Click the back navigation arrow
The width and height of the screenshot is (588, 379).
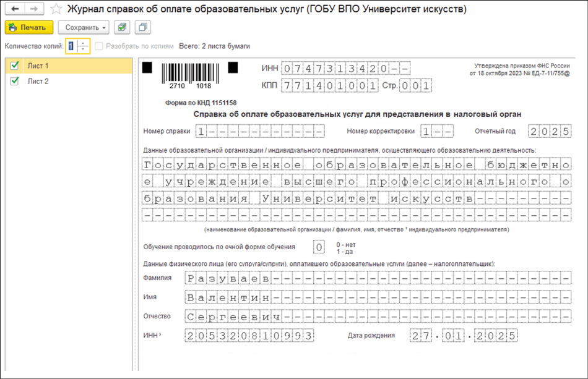[x=15, y=9]
